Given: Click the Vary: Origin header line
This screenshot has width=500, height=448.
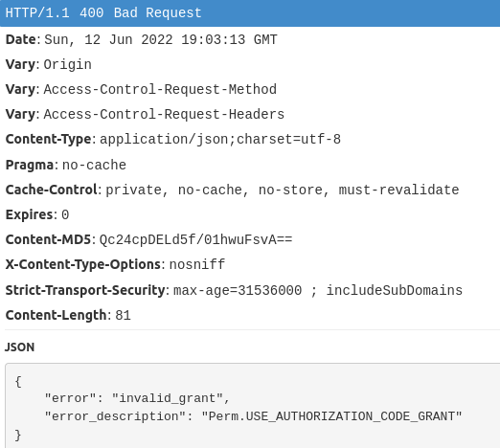Looking at the screenshot, I should (x=49, y=64).
